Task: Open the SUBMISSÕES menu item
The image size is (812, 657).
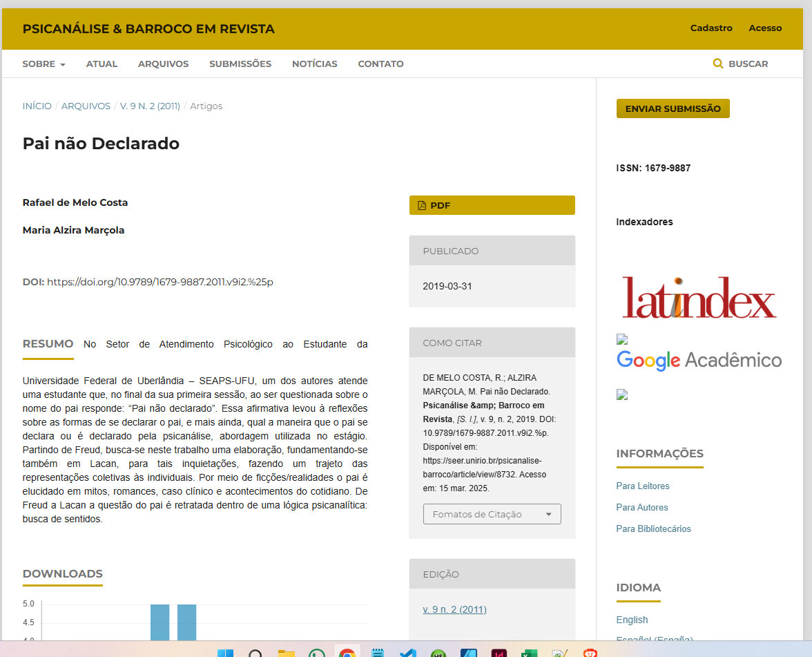Action: [240, 64]
